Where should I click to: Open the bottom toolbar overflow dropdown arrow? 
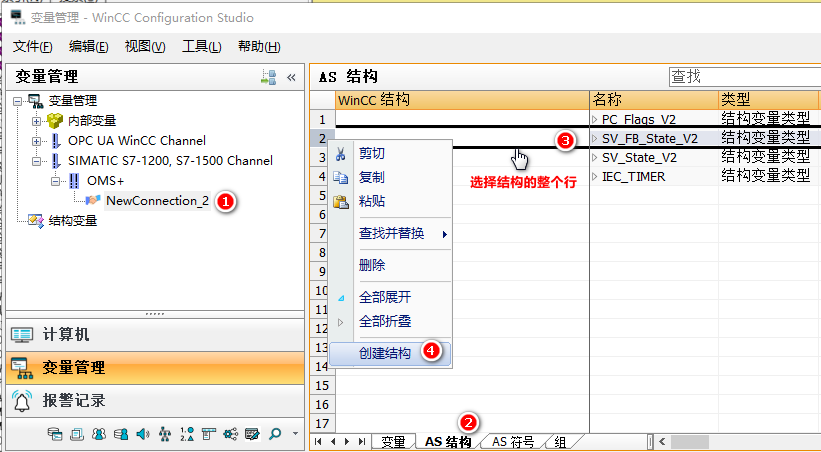pos(295,434)
